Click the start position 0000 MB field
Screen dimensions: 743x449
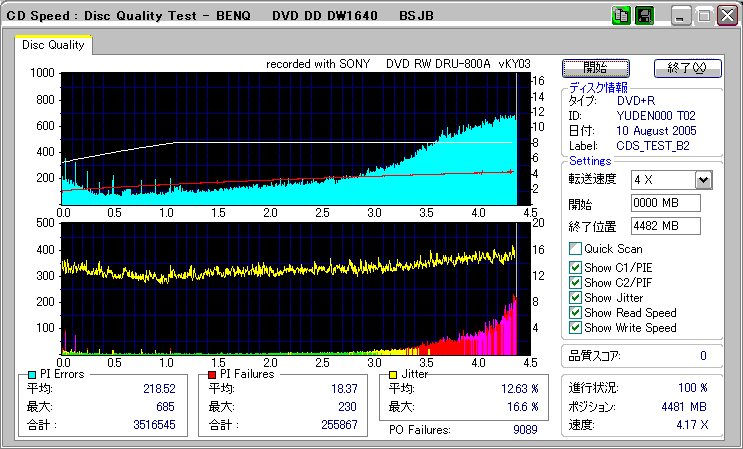click(665, 203)
